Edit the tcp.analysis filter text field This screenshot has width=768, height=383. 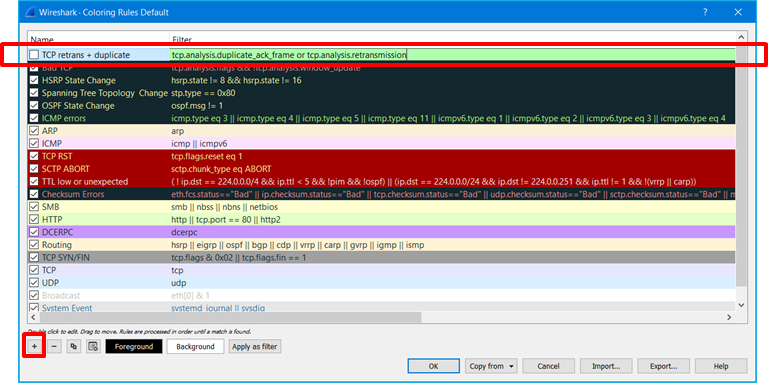tap(452, 55)
